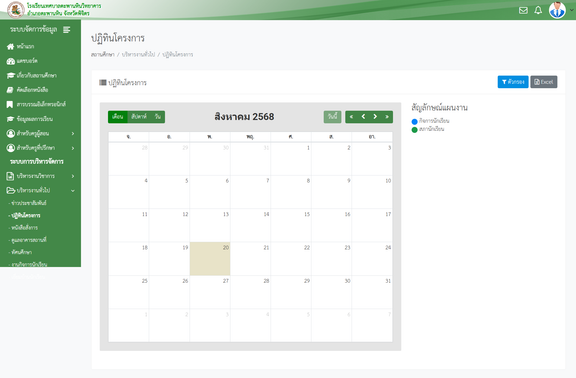Open the bookmark icon sidebar item
Screen dimensions: 576x378
pyautogui.click(x=10, y=104)
